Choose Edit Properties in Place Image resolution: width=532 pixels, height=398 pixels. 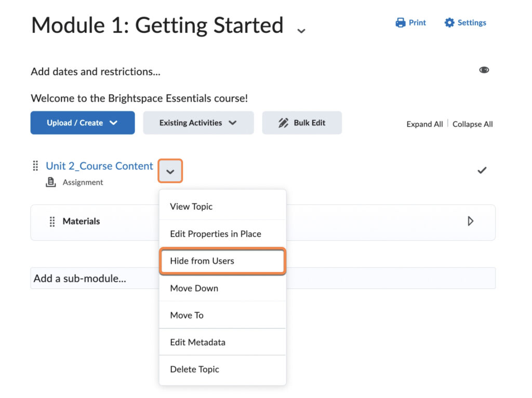pyautogui.click(x=216, y=234)
